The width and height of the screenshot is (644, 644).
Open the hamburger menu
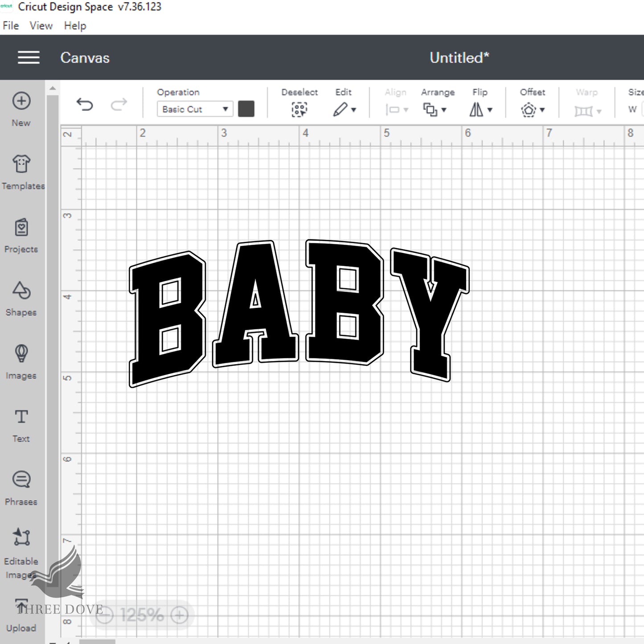(x=29, y=57)
